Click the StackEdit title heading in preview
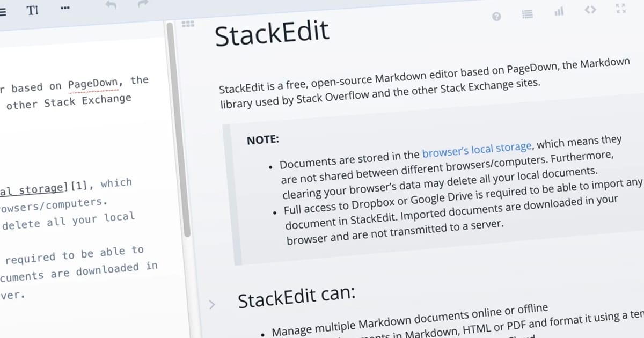This screenshot has height=338, width=644. 272,33
